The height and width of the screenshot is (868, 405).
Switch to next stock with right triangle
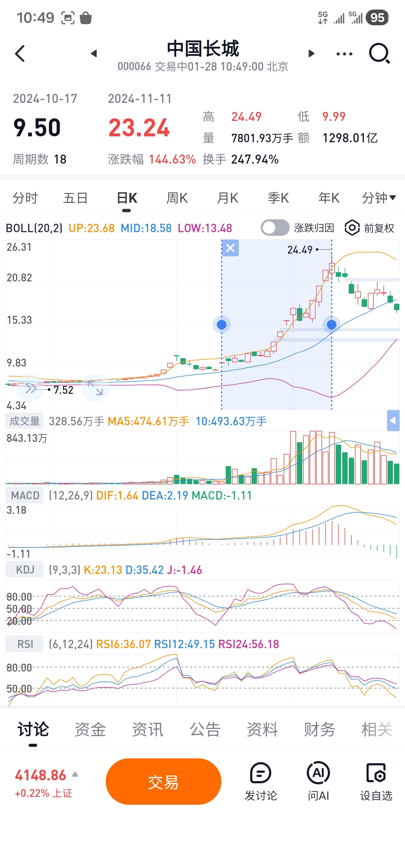312,54
